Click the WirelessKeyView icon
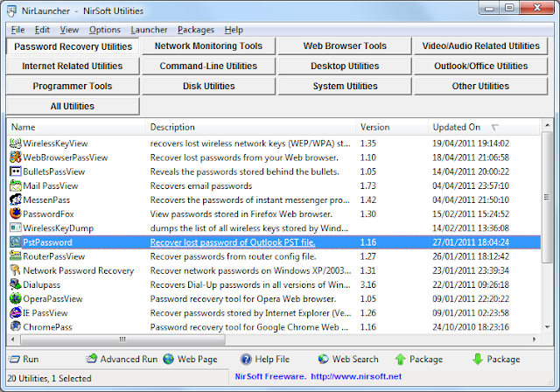The height and width of the screenshot is (392, 560). pos(16,143)
